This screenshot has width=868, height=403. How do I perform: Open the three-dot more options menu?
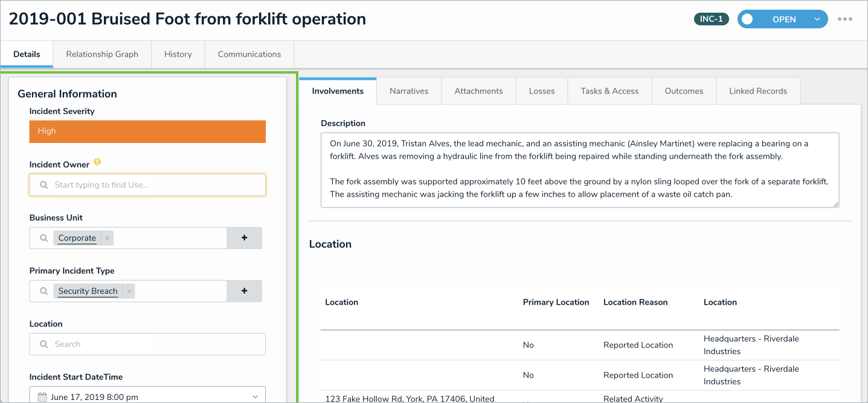tap(844, 19)
